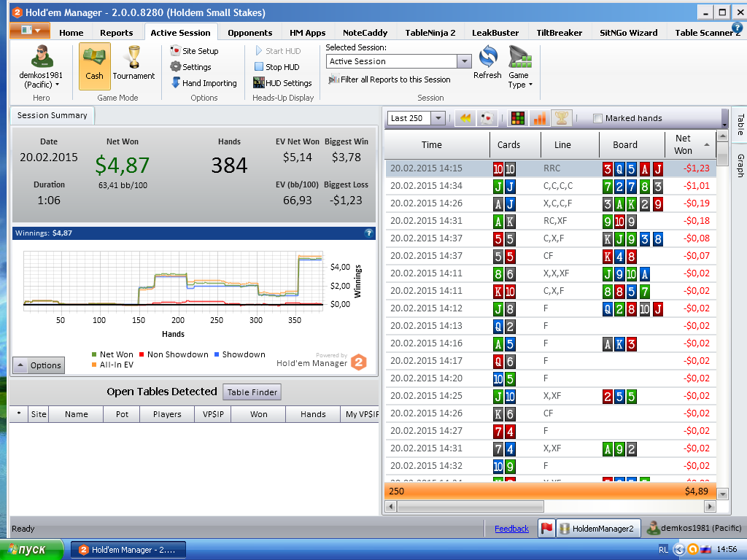The image size is (747, 560).
Task: Click the trophy icon in hands toolbar
Action: click(x=562, y=118)
